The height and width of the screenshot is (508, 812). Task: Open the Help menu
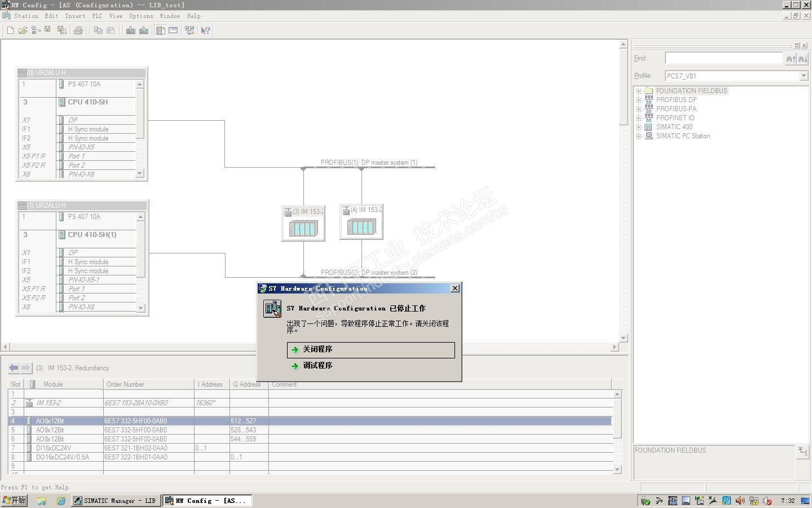pyautogui.click(x=193, y=16)
